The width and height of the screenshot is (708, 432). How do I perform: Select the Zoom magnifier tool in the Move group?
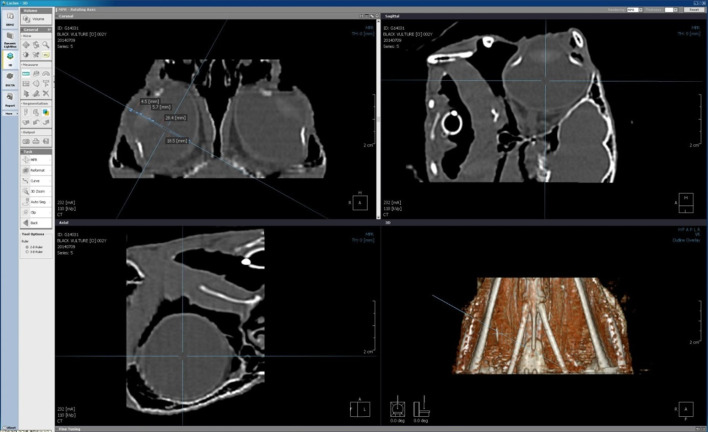pyautogui.click(x=46, y=45)
